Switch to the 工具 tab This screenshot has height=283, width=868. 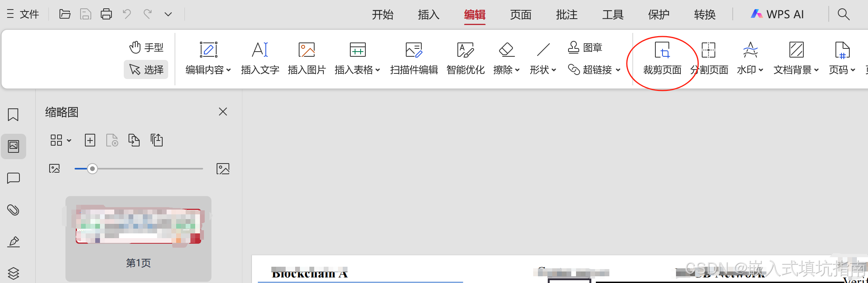[x=613, y=15]
